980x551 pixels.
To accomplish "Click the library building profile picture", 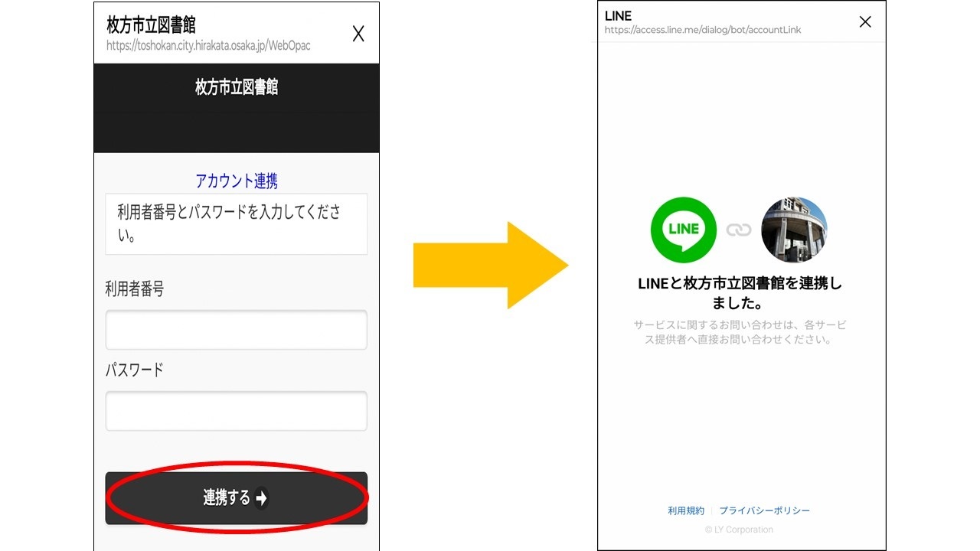I will (795, 230).
